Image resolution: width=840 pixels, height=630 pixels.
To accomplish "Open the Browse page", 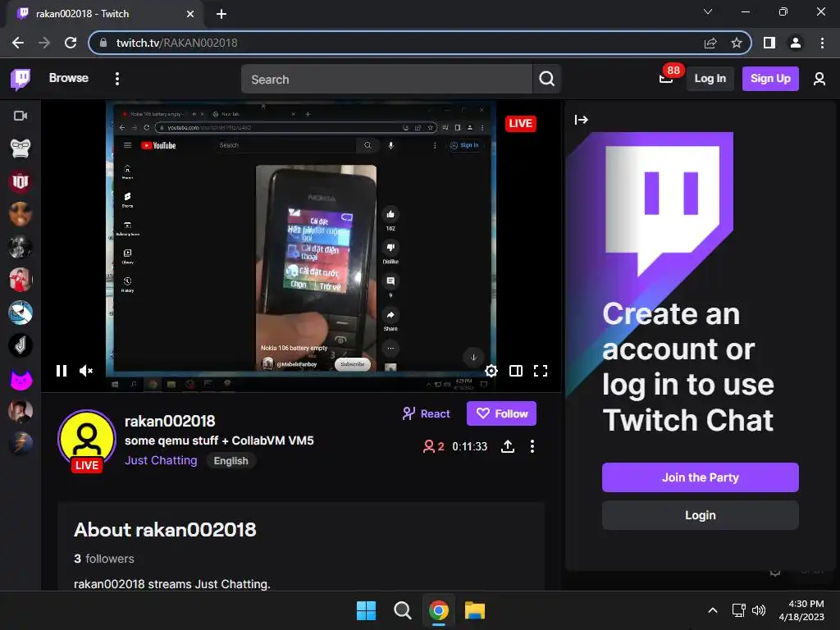I will [69, 78].
